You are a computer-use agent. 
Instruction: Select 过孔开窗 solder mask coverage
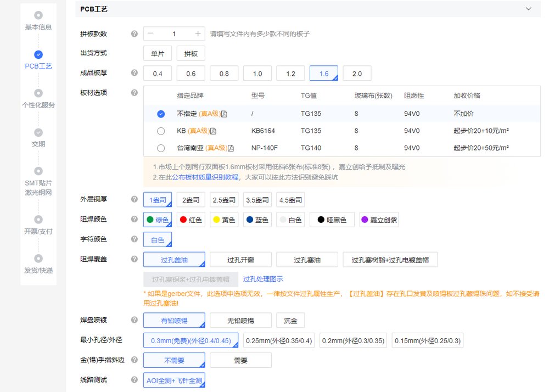[240, 260]
